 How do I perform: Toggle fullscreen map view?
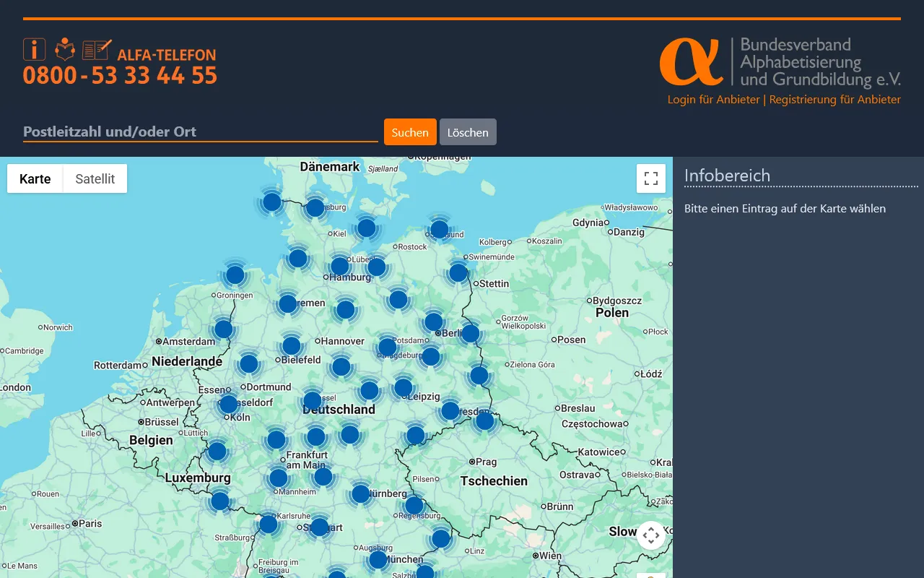click(x=650, y=178)
